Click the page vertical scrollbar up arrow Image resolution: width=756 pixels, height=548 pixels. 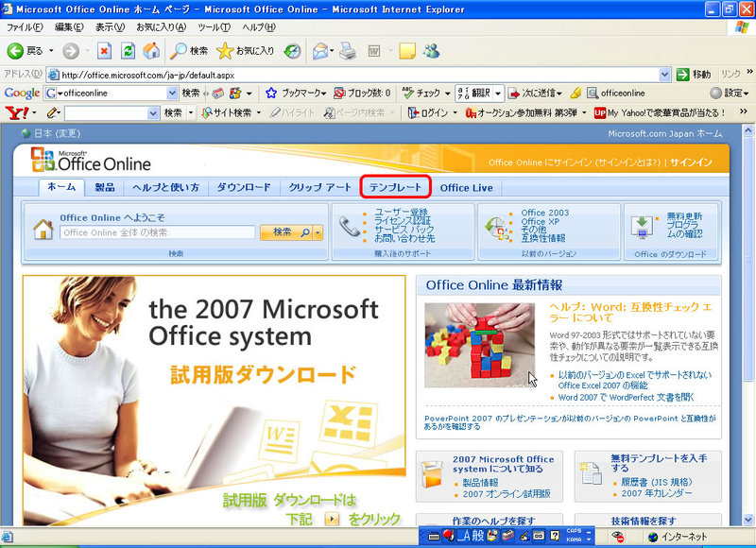(747, 130)
